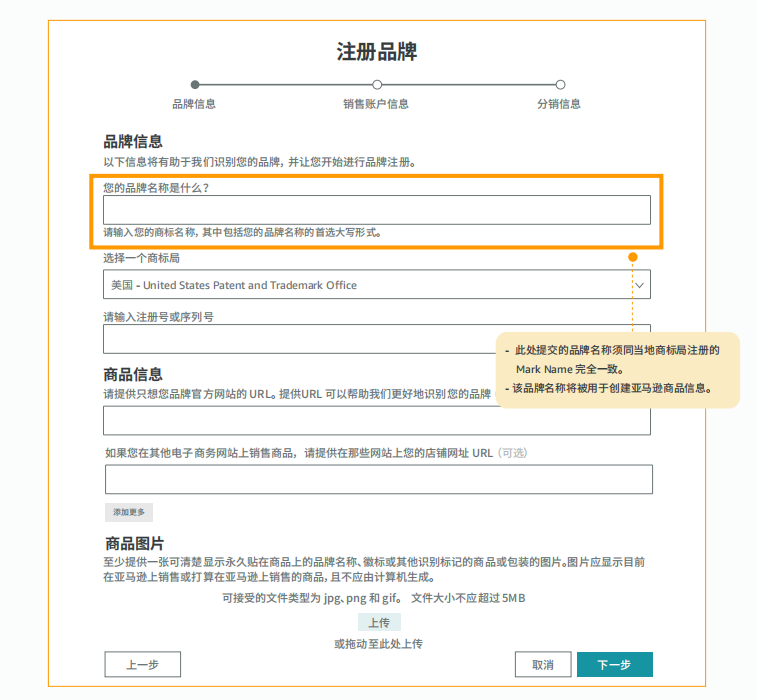Click the 下一步 next step button

(x=615, y=665)
